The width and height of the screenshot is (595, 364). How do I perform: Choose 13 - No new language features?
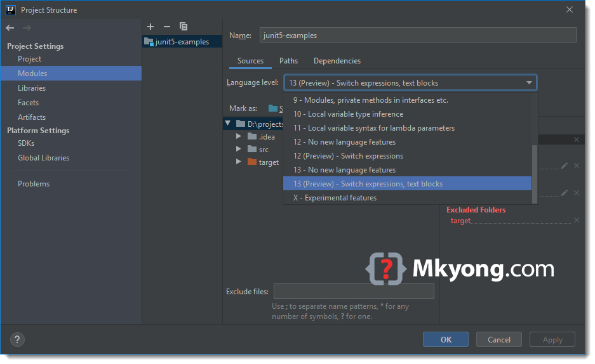coord(407,170)
